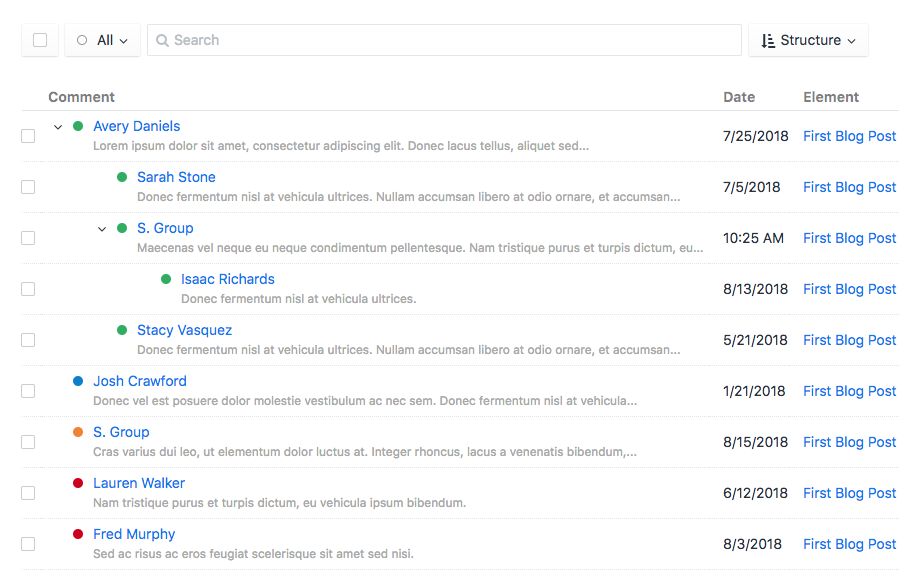Check the Isaac Richards comment row
Screen dimensions: 922x576
tap(28, 289)
